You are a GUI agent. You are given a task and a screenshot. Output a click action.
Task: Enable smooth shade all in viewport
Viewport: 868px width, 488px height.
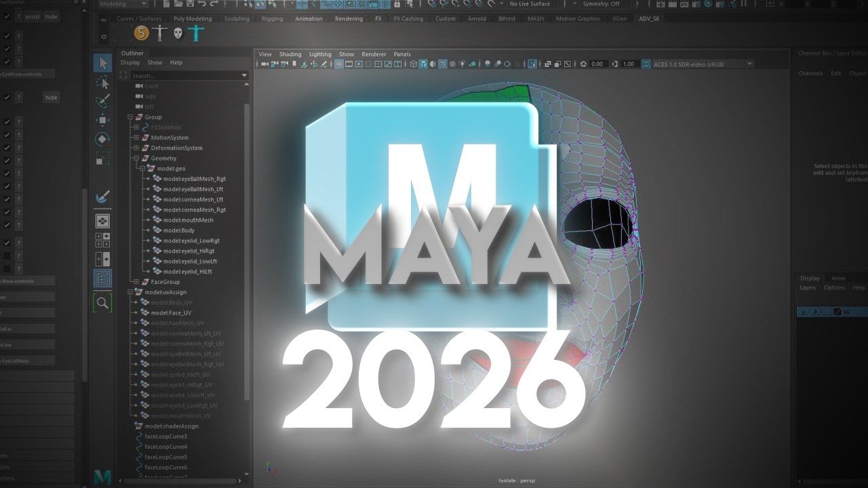point(423,64)
